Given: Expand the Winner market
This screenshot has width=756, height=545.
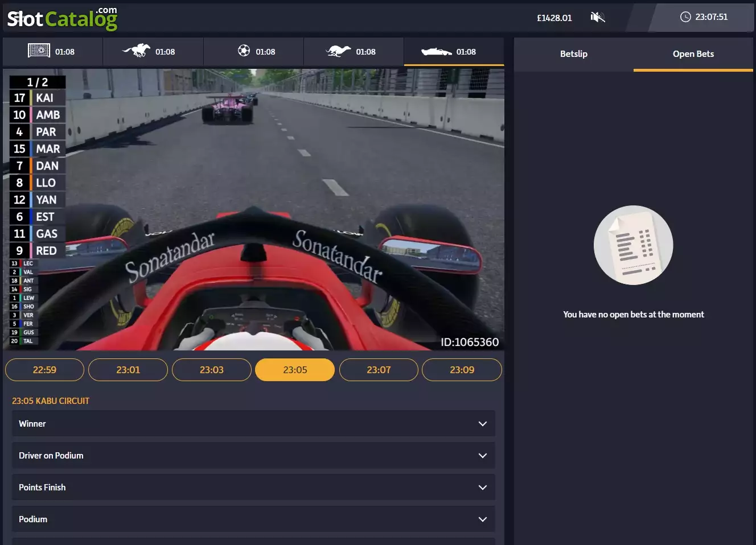Looking at the screenshot, I should click(253, 424).
